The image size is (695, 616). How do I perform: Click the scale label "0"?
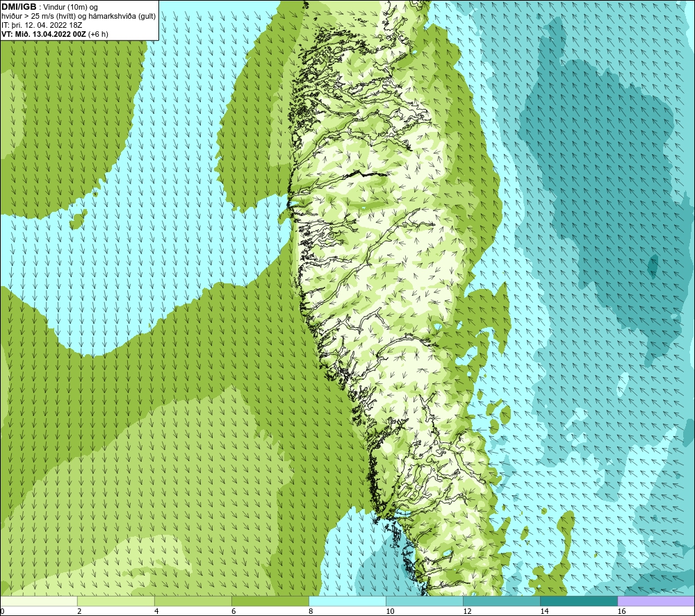2,611
